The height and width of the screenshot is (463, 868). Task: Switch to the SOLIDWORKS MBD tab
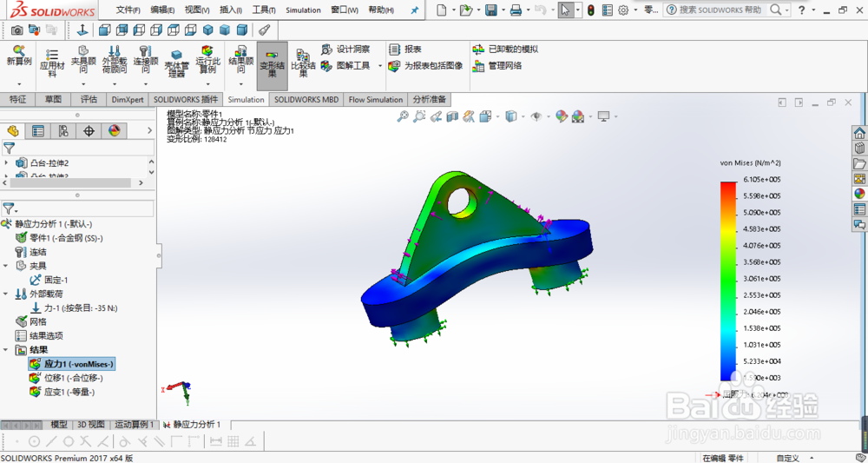click(306, 99)
